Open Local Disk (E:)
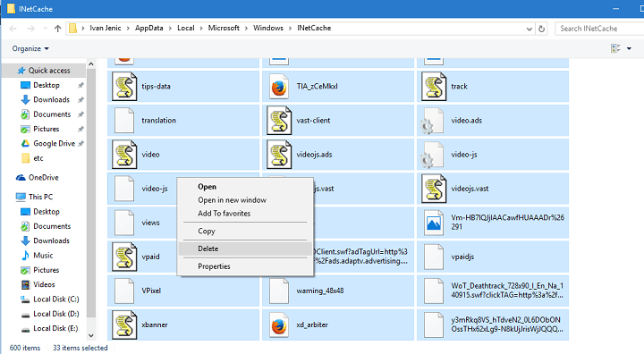Image resolution: width=644 pixels, height=354 pixels. pos(55,328)
